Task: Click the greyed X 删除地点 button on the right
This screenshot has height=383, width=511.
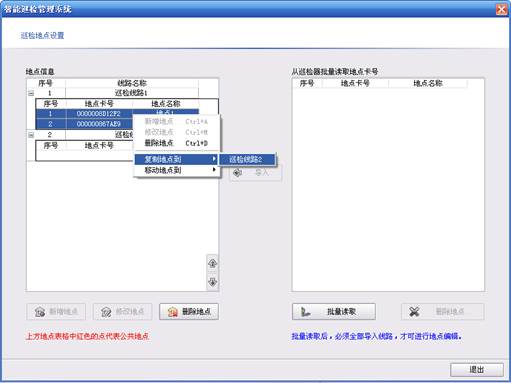Action: coord(442,312)
